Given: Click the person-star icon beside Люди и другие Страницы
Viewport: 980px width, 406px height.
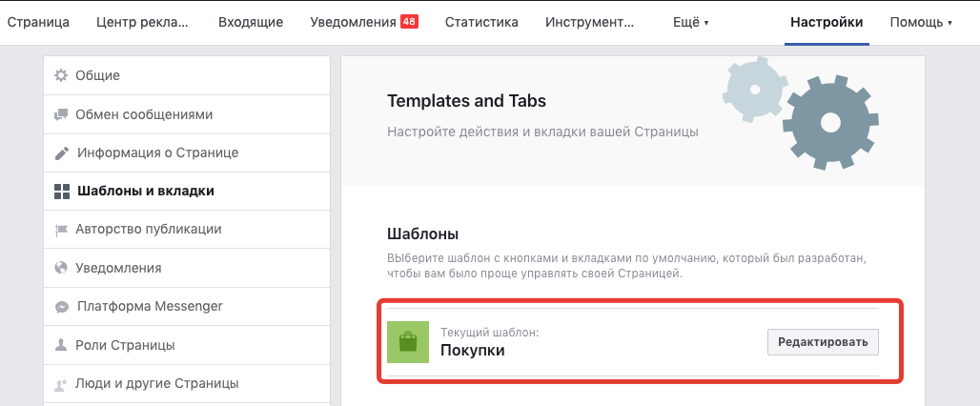Looking at the screenshot, I should click(x=61, y=383).
